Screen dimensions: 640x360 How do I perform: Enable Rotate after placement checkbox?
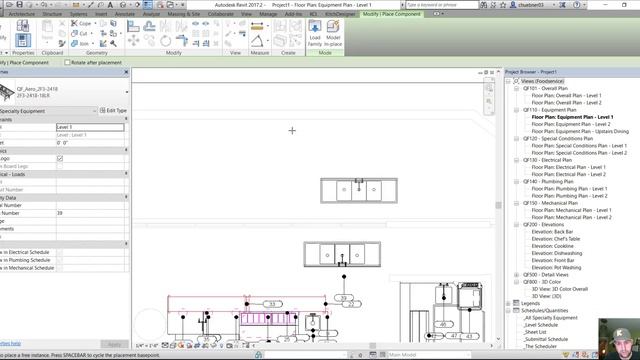pos(67,62)
